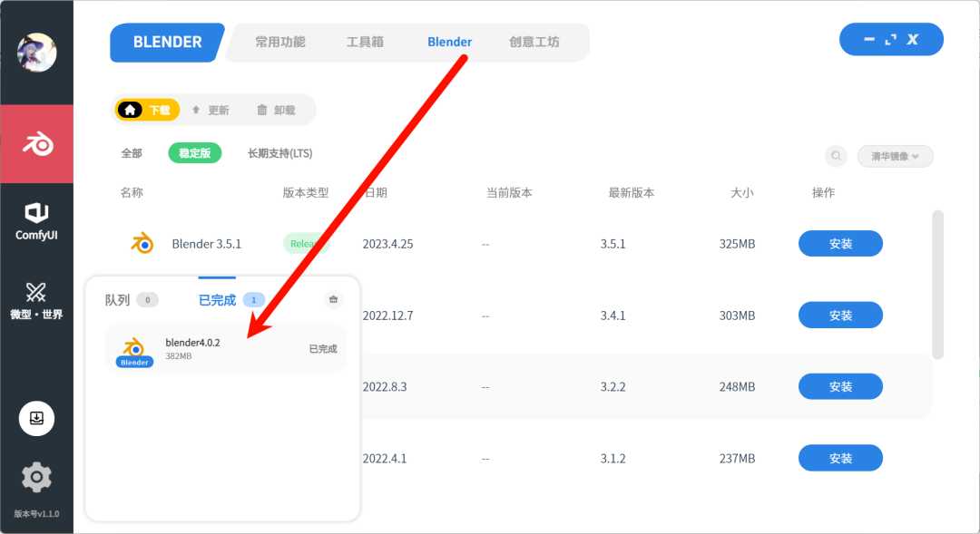Click the 237MB size cell
980x534 pixels.
point(737,459)
